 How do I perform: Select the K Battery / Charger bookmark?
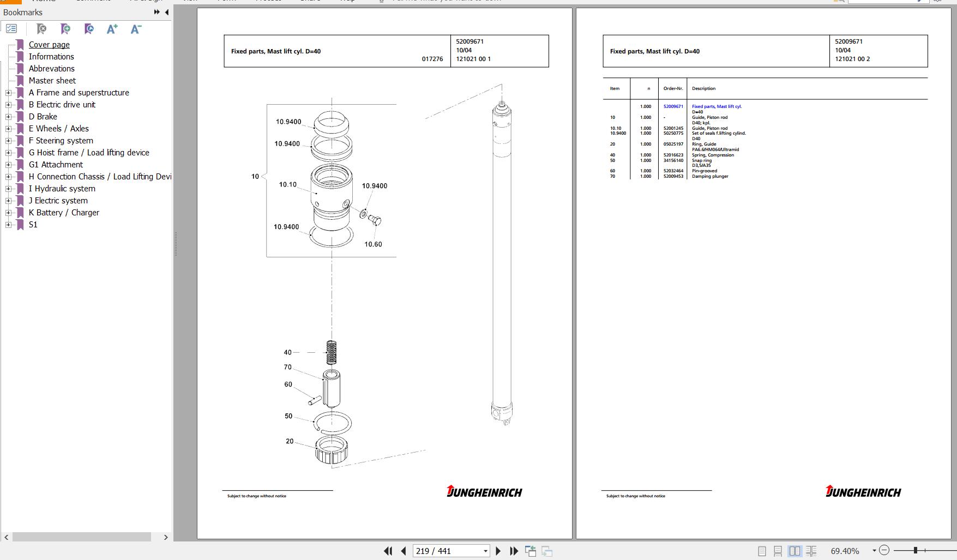point(64,213)
